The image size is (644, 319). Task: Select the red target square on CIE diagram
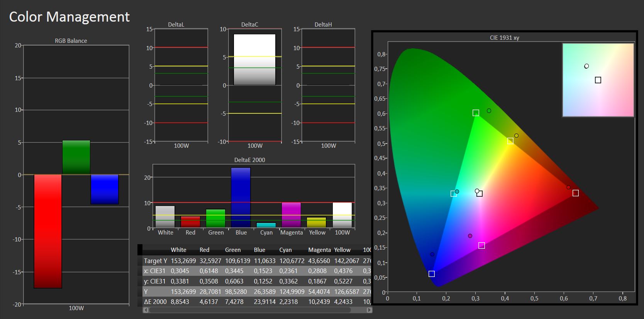576,193
